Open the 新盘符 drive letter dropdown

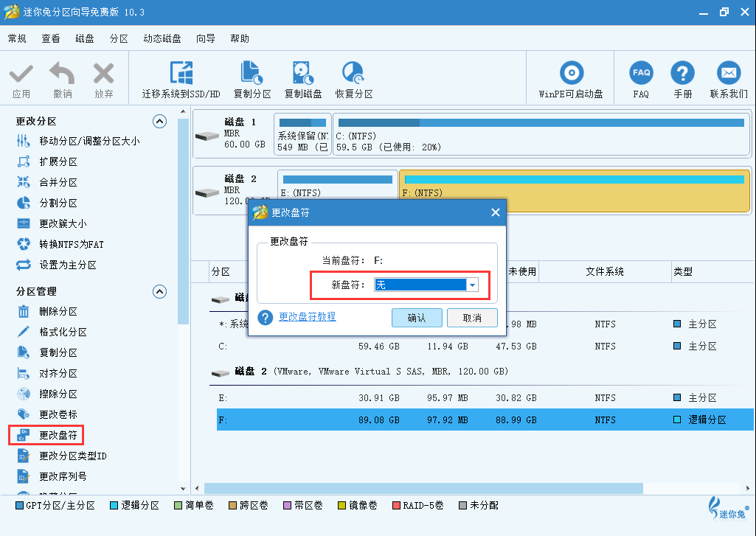(473, 285)
